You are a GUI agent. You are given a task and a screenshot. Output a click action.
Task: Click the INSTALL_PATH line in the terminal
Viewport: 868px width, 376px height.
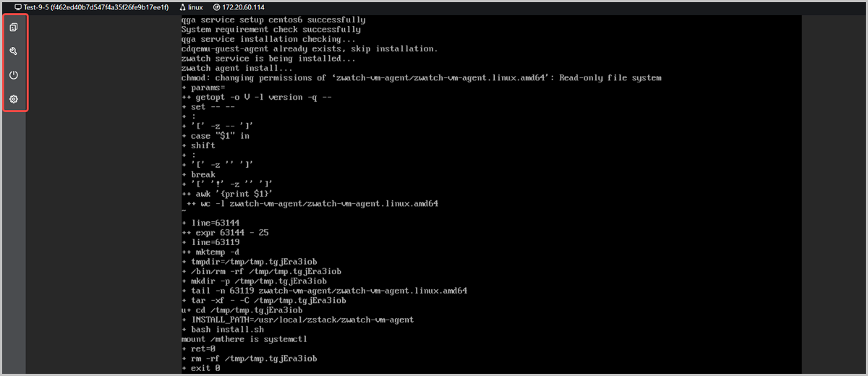297,320
